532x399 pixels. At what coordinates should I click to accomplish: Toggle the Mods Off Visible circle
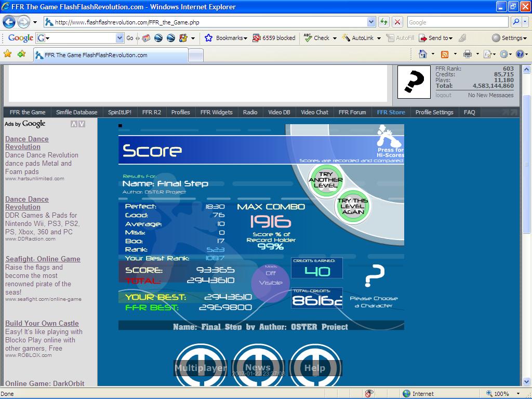tap(271, 282)
